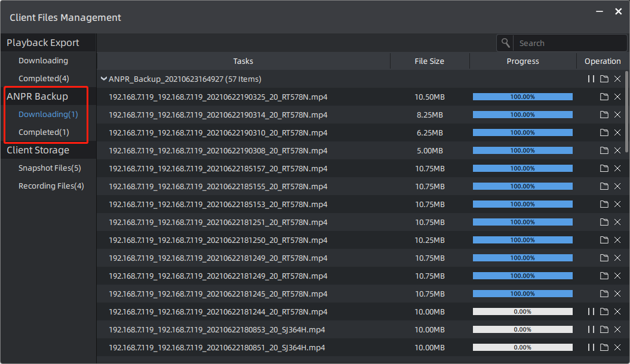Click the magnifier search icon
The width and height of the screenshot is (630, 364).
pos(505,43)
